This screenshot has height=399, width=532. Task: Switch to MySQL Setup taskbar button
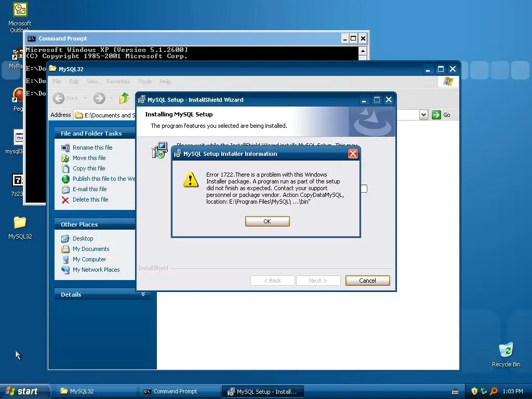(262, 391)
